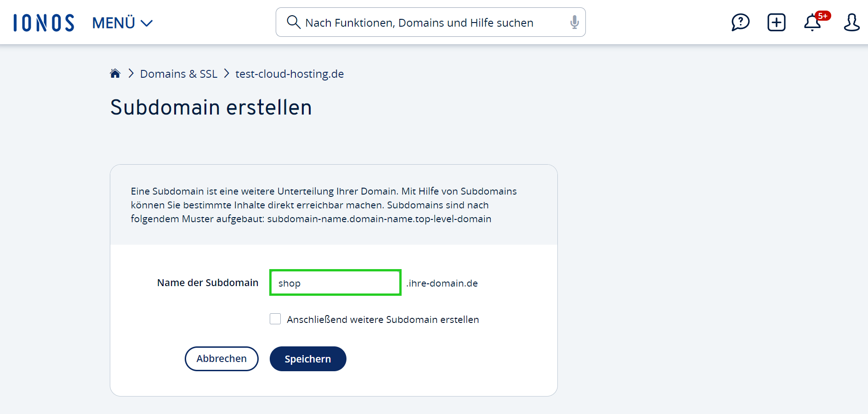This screenshot has width=868, height=414.
Task: Open the help chat bubble icon
Action: pos(740,22)
